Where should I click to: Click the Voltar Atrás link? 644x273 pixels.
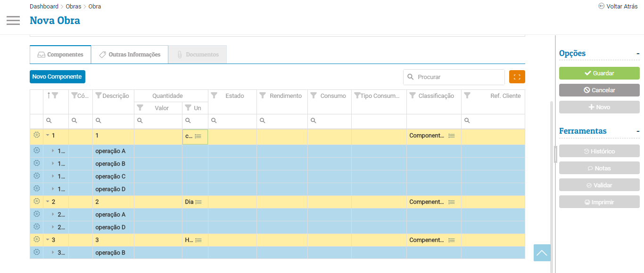618,7
